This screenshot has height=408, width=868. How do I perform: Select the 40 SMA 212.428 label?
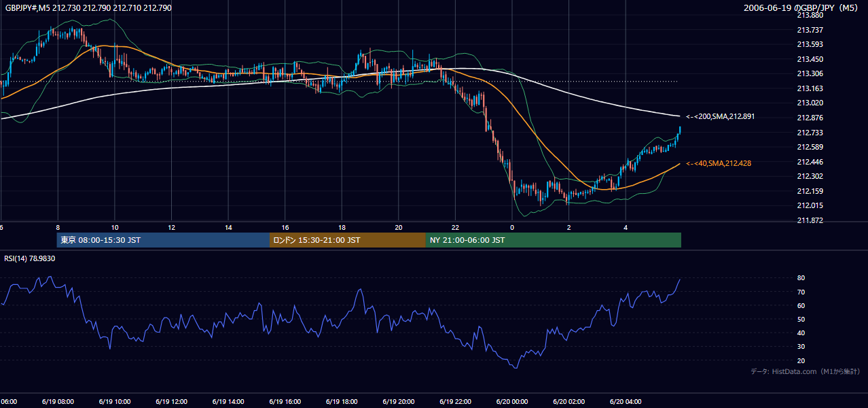[719, 163]
